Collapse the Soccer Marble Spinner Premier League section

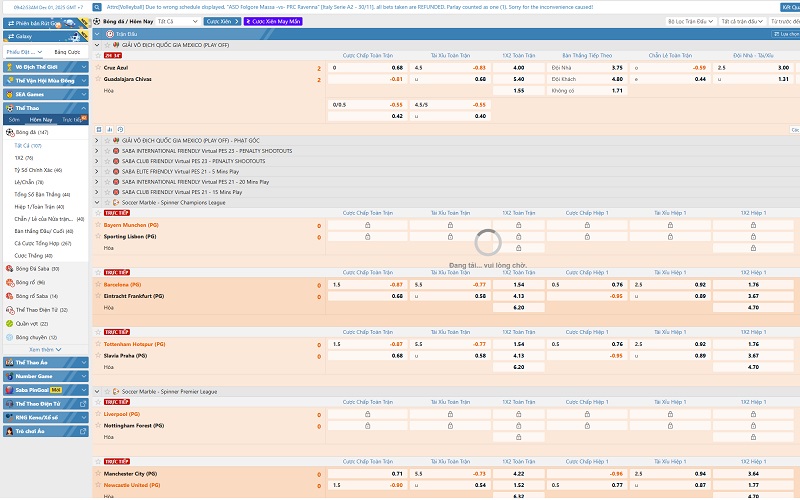[97, 392]
